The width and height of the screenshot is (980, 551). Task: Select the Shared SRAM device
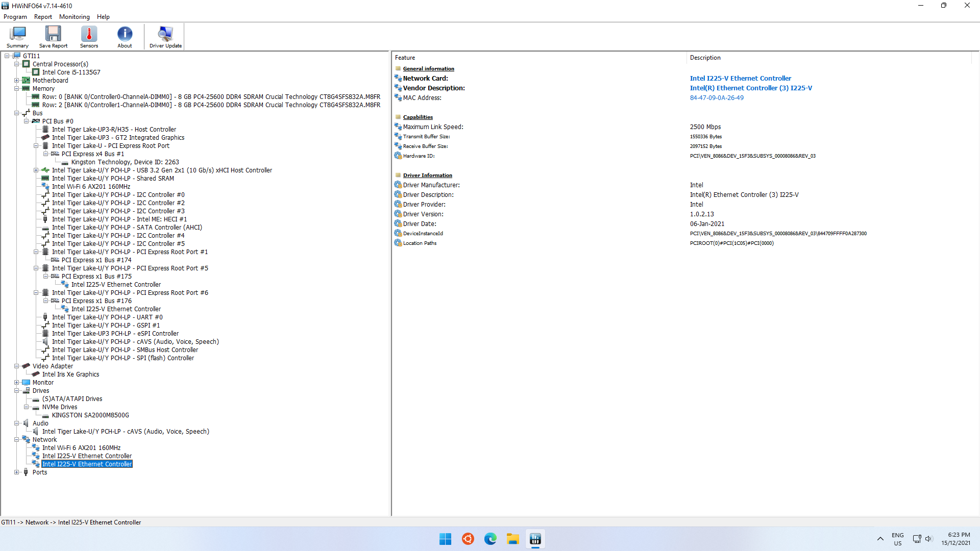point(113,179)
